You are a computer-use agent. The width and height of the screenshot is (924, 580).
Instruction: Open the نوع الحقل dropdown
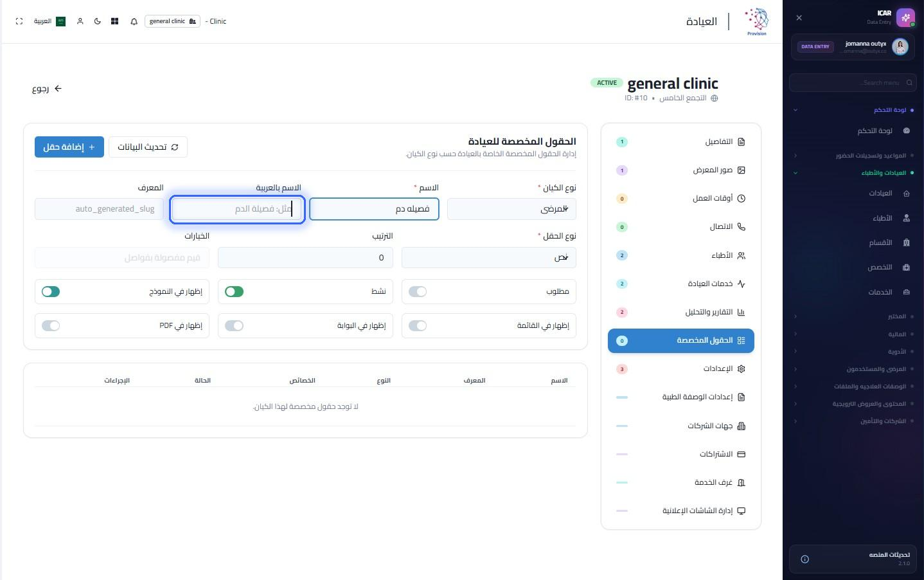point(489,258)
